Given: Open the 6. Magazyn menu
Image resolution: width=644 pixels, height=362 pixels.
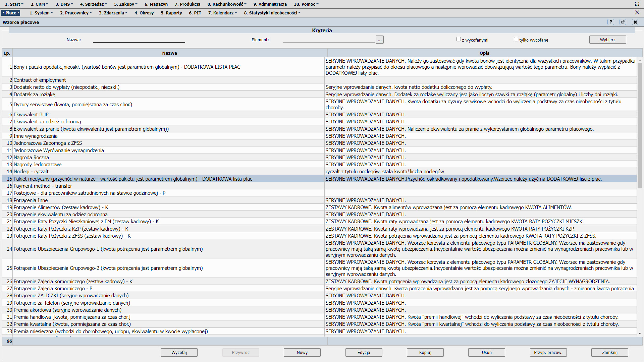Looking at the screenshot, I should [x=156, y=4].
